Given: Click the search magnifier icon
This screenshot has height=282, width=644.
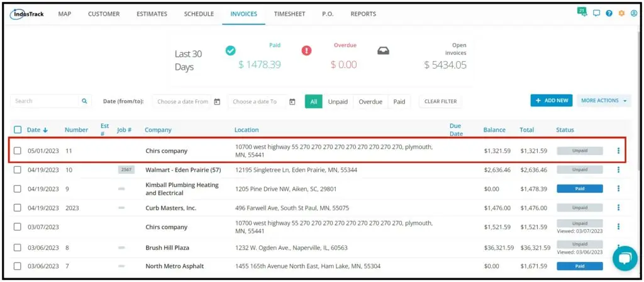Looking at the screenshot, I should 84,101.
